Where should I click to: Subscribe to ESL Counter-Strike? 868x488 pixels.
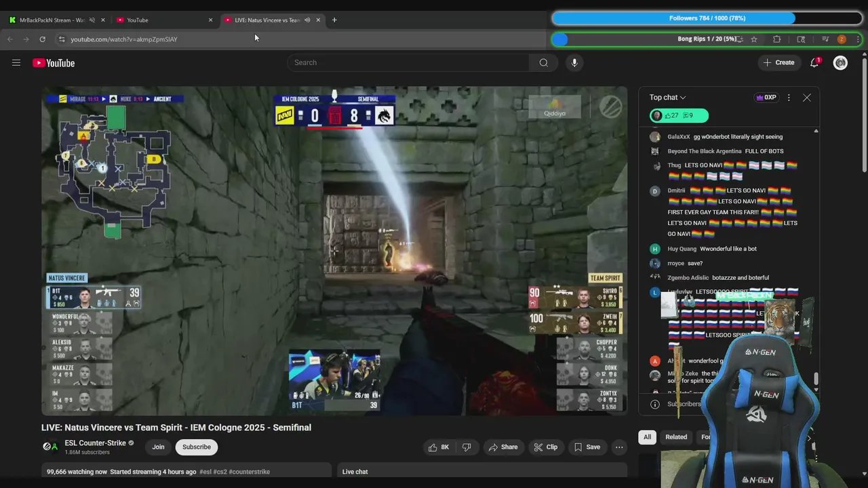(x=196, y=447)
